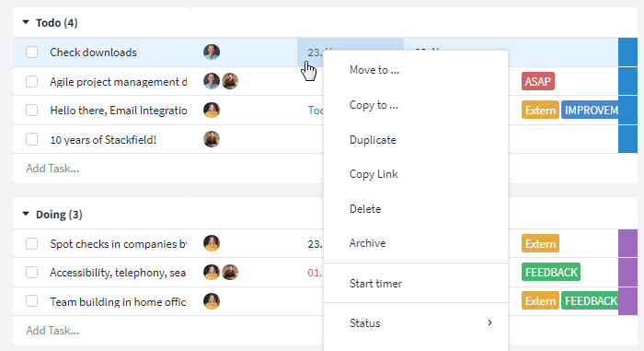Choose Copy to ... in context menu
644x351 pixels.
tap(374, 105)
